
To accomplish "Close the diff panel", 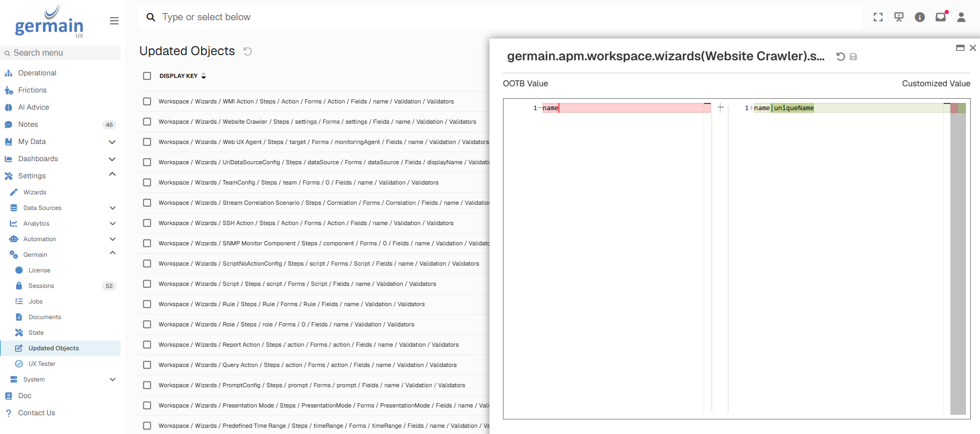I will pyautogui.click(x=973, y=48).
